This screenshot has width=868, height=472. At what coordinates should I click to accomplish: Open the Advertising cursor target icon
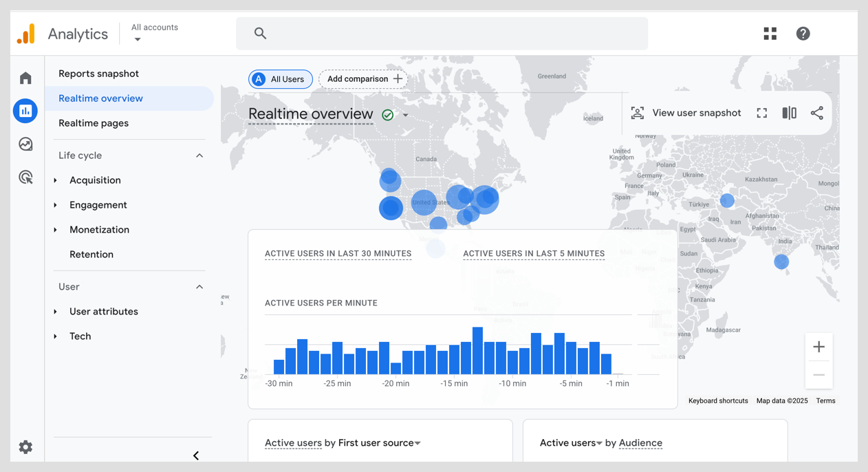coord(25,178)
